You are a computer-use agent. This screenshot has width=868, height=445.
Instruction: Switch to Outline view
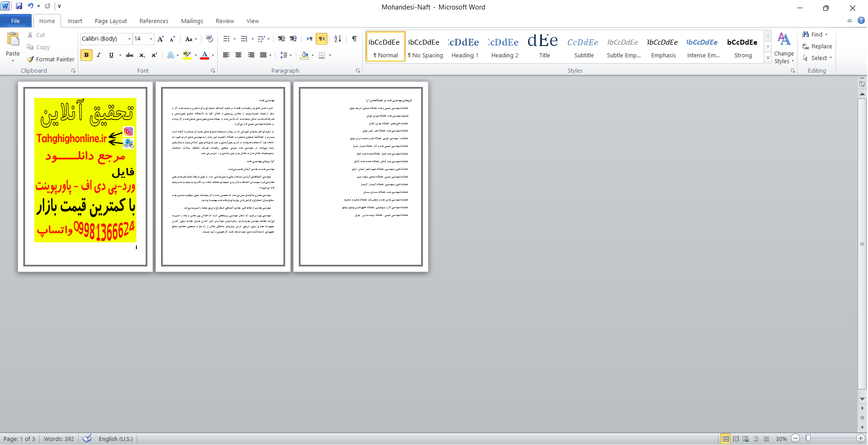point(756,439)
